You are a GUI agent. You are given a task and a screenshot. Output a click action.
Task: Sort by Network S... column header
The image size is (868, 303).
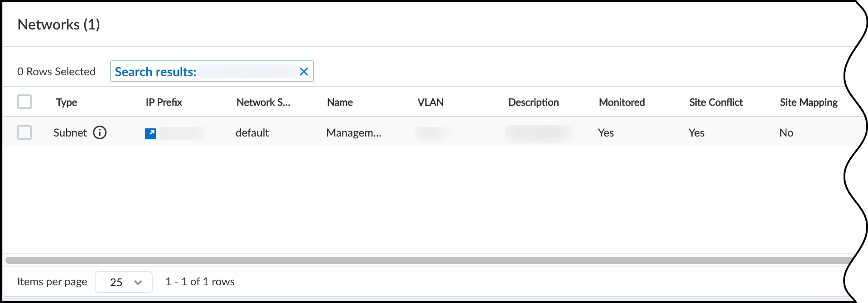tap(263, 103)
